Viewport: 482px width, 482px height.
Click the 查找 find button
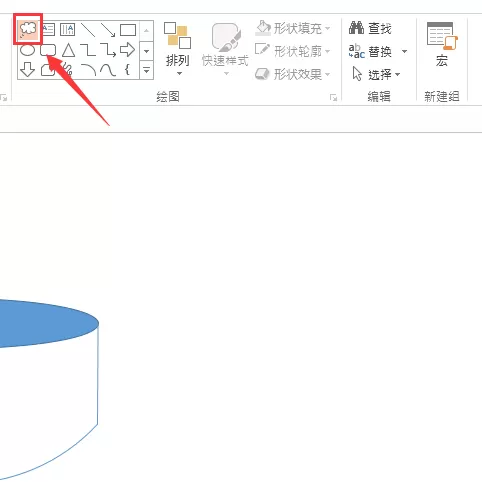pyautogui.click(x=370, y=28)
